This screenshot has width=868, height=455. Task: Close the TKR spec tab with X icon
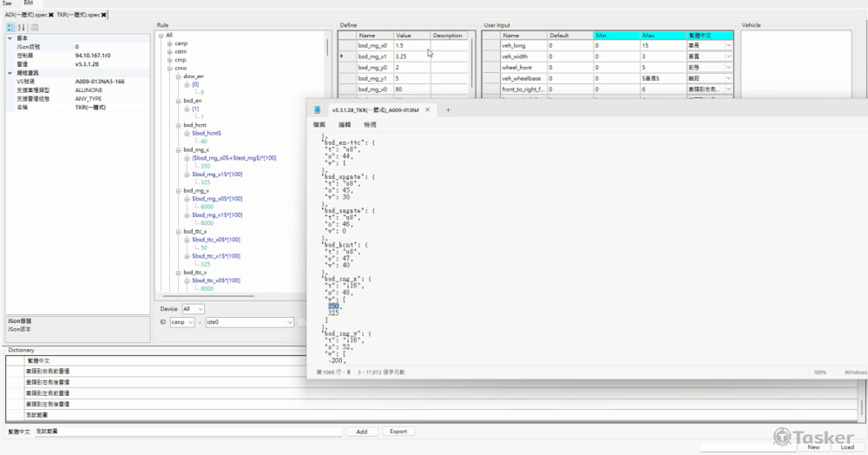tap(104, 15)
